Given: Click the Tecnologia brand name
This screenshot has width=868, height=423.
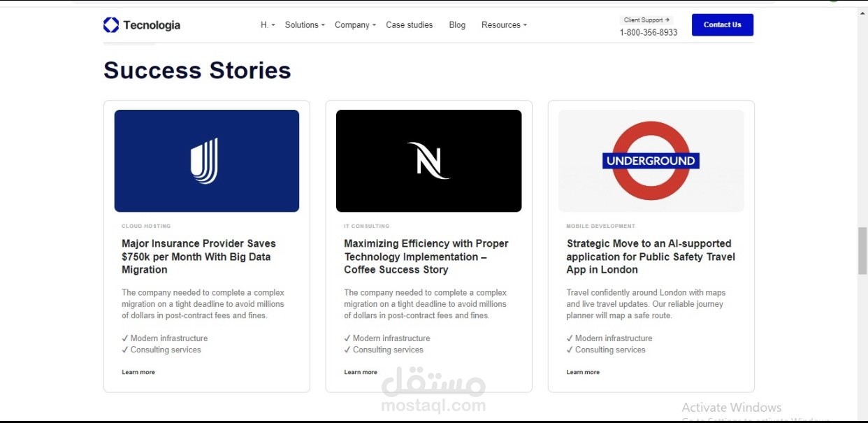Looking at the screenshot, I should tap(152, 25).
